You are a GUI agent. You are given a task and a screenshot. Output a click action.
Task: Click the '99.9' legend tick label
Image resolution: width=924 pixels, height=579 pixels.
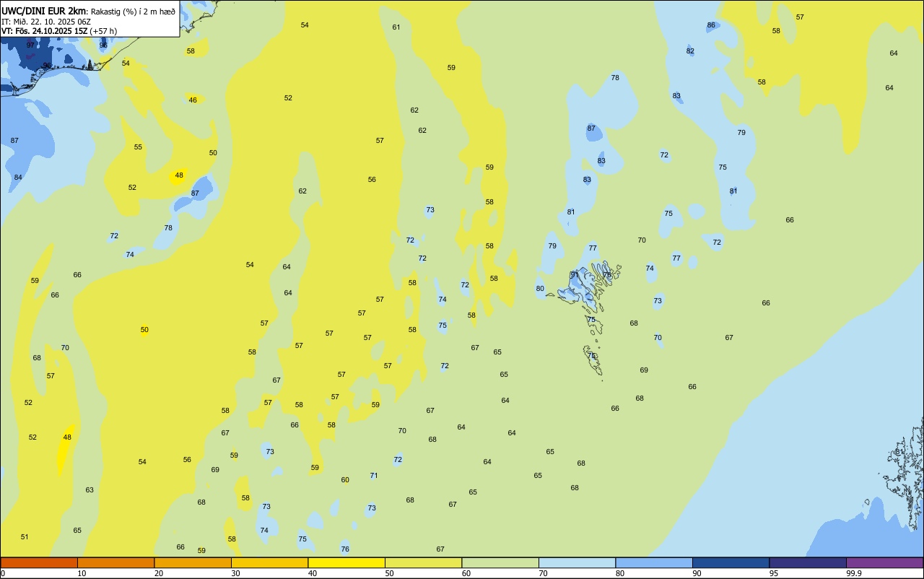(x=854, y=573)
